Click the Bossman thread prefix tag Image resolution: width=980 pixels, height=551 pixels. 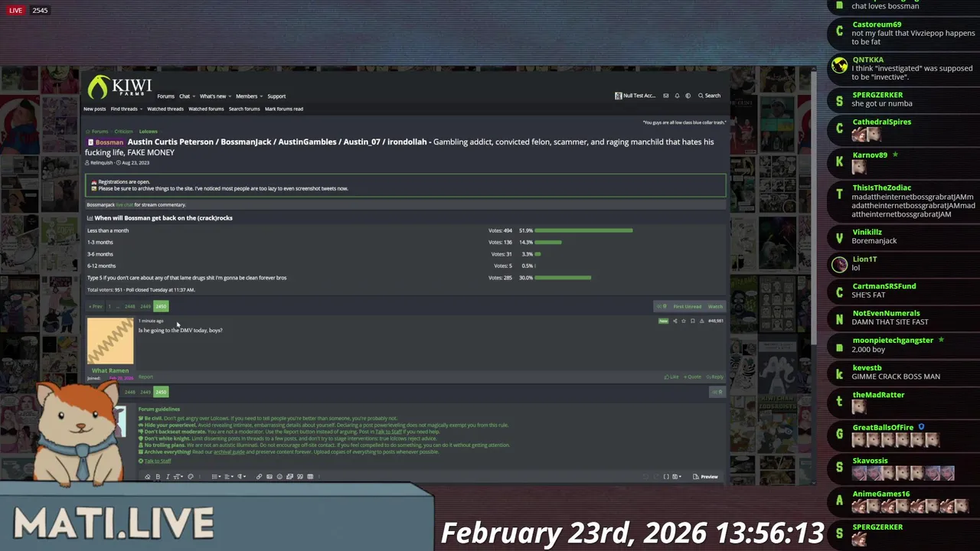[106, 142]
